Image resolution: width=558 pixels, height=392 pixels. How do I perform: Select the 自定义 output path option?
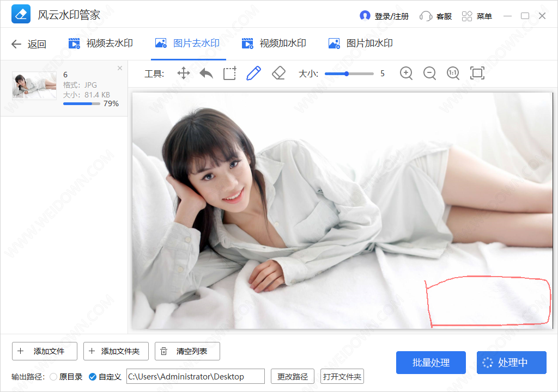pos(93,377)
